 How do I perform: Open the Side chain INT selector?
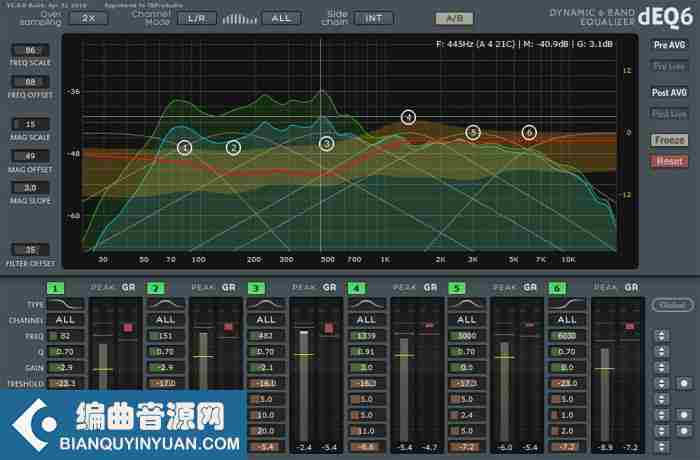(374, 19)
